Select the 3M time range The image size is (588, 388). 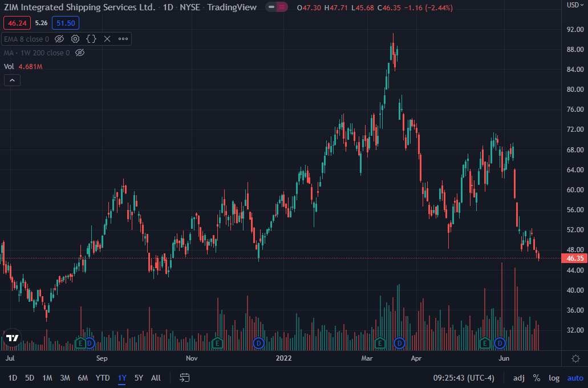pos(65,378)
